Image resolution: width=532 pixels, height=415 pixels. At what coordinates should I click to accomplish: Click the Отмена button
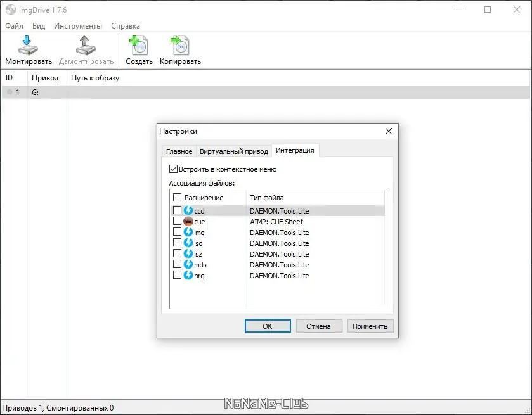point(319,326)
